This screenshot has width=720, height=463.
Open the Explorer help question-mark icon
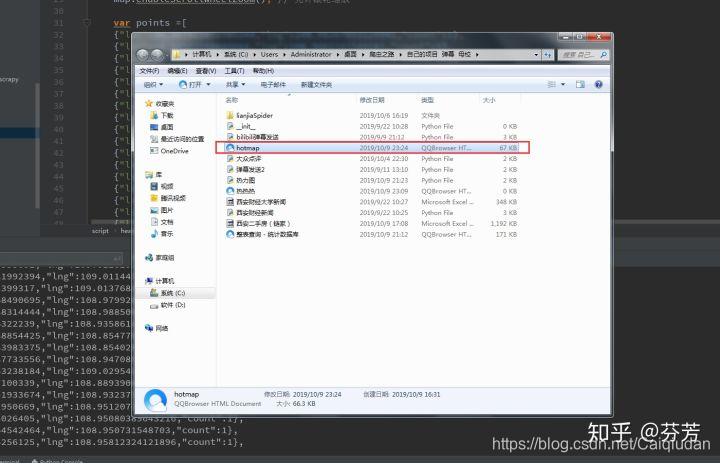click(598, 84)
